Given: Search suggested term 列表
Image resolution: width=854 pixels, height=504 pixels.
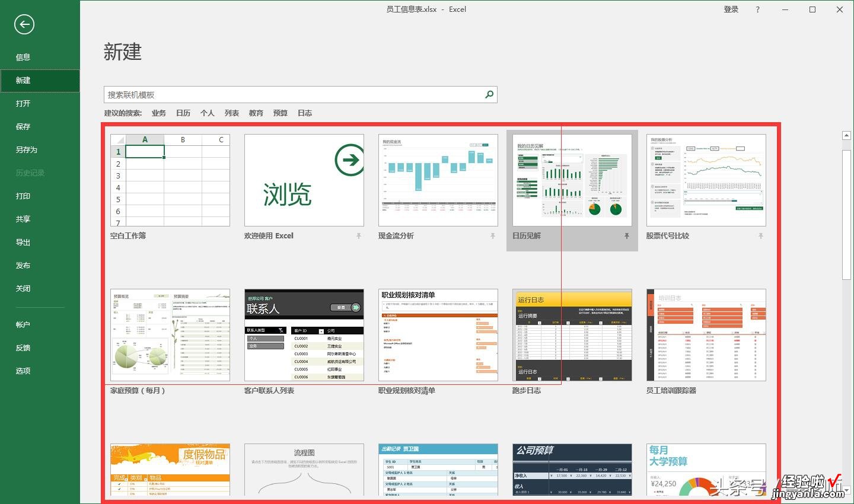Looking at the screenshot, I should pos(232,113).
